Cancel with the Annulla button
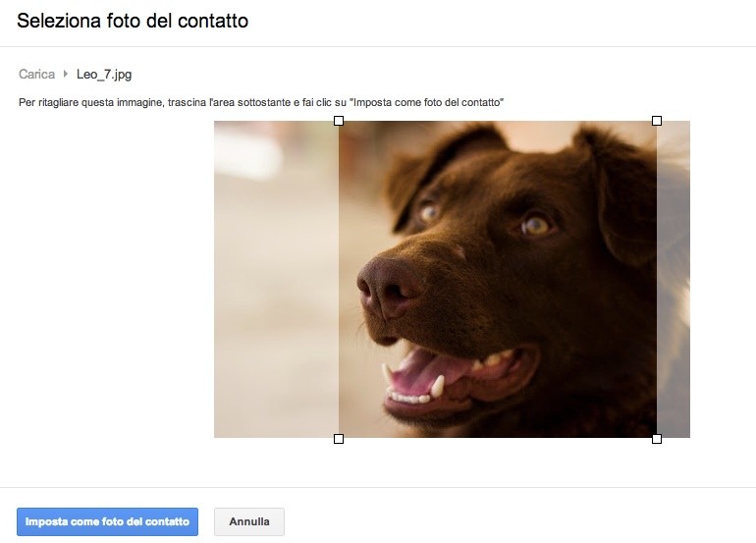756x543 pixels. click(x=248, y=521)
